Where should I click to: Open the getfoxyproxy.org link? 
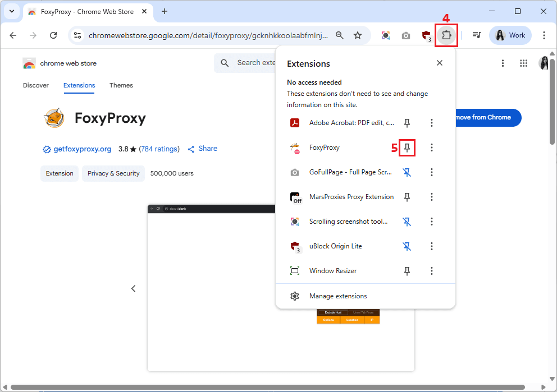82,149
